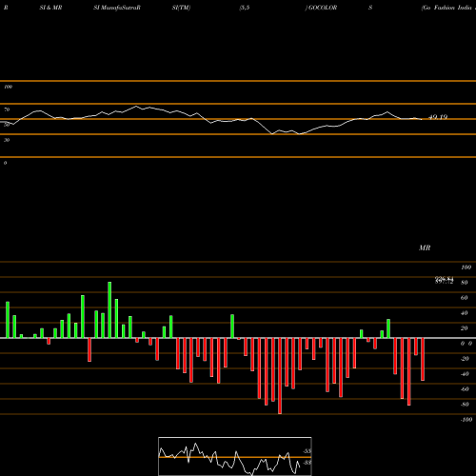Select the 'GOCOLOR' ticker text
This screenshot has width=476, height=476.
point(323,8)
